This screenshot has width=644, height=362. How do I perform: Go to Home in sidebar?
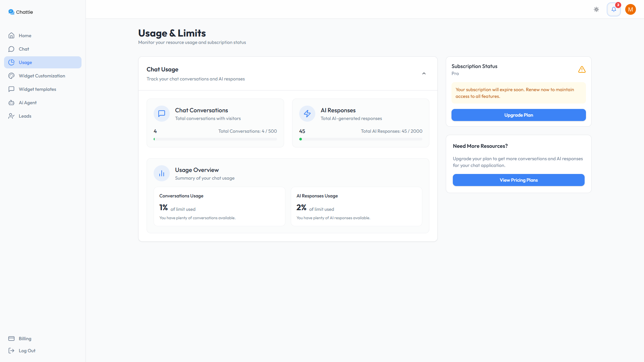tap(25, 36)
